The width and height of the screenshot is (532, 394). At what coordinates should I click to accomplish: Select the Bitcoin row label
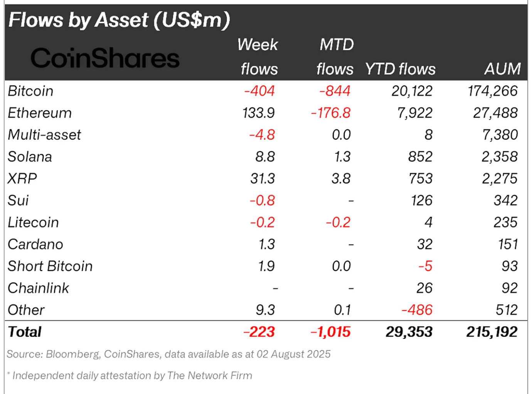[30, 91]
